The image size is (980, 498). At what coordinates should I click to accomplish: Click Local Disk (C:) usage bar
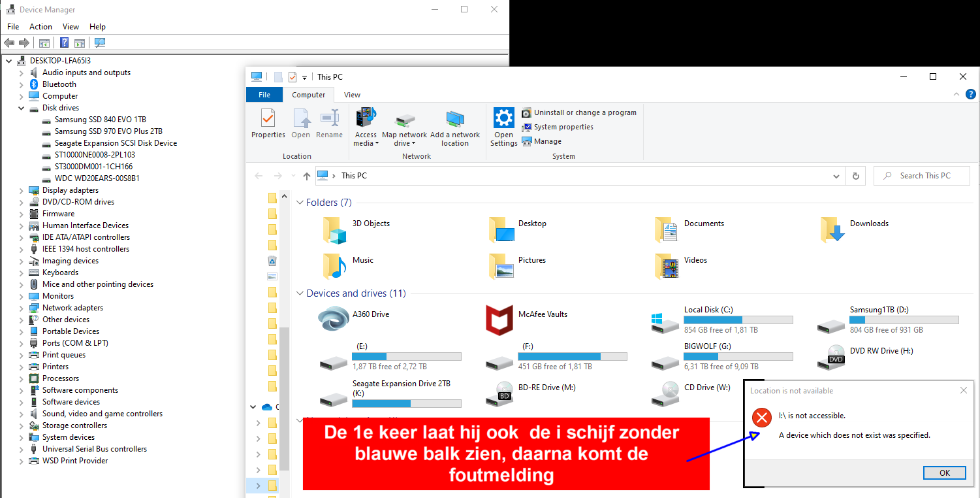click(738, 320)
